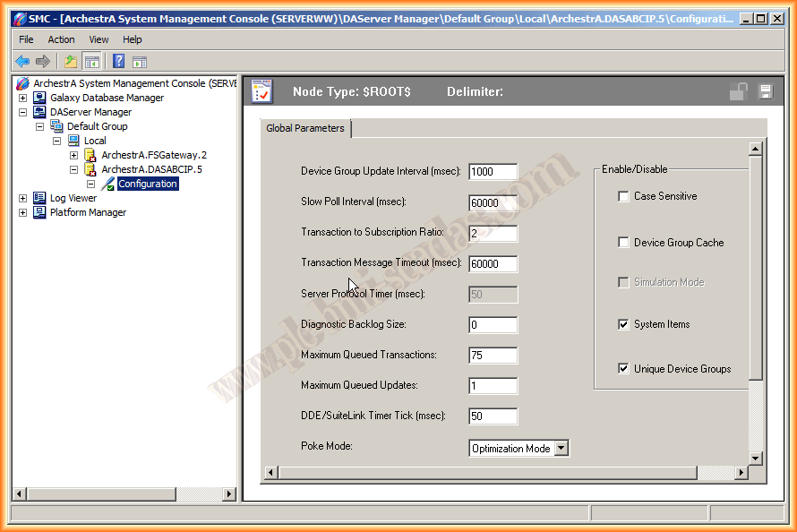Click the Log Viewer icon in tree

pyautogui.click(x=39, y=198)
